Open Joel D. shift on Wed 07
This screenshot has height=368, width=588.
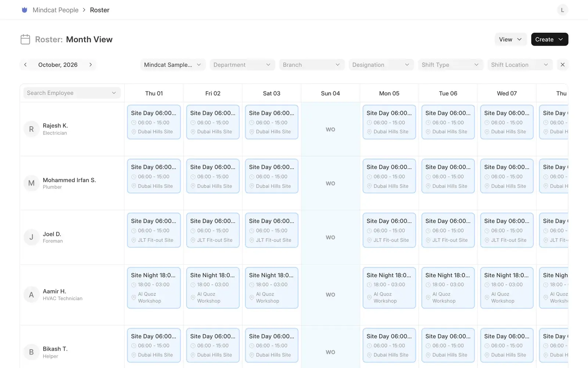pyautogui.click(x=507, y=230)
